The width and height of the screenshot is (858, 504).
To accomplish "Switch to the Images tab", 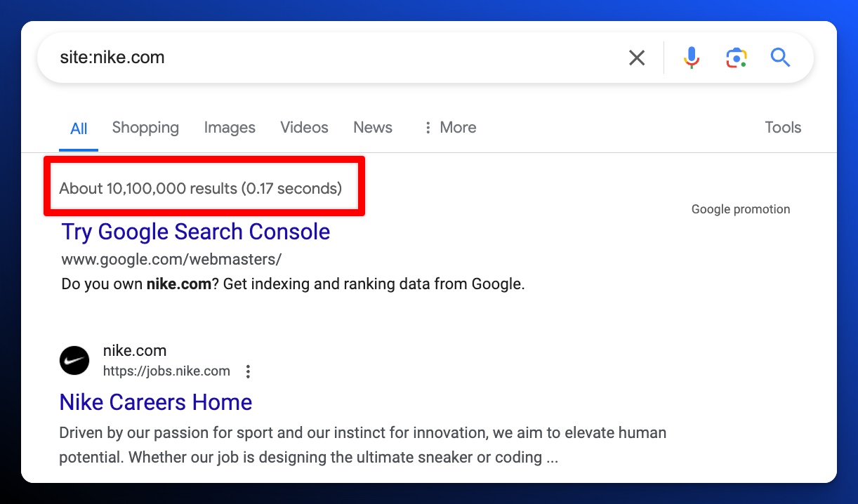I will (230, 127).
